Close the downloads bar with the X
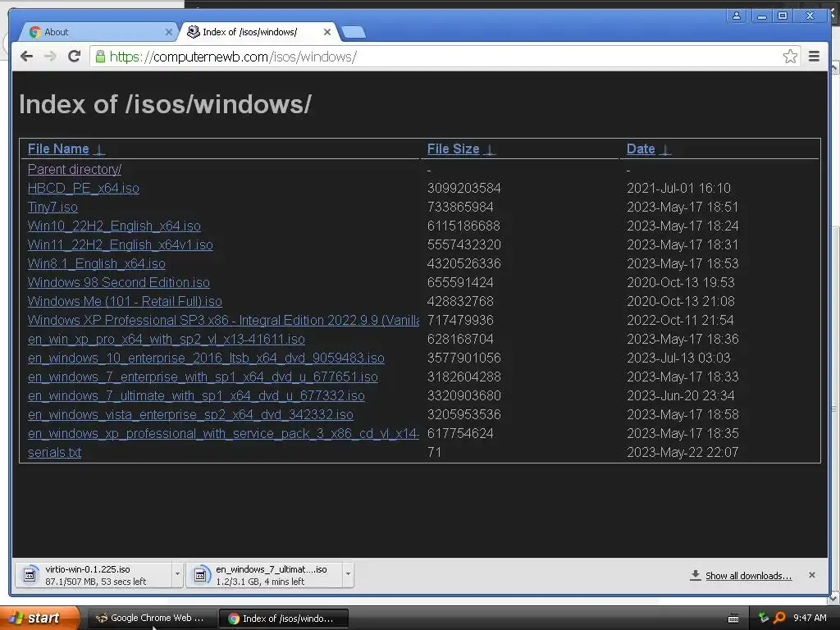Viewport: 840px width, 630px height. pos(811,575)
